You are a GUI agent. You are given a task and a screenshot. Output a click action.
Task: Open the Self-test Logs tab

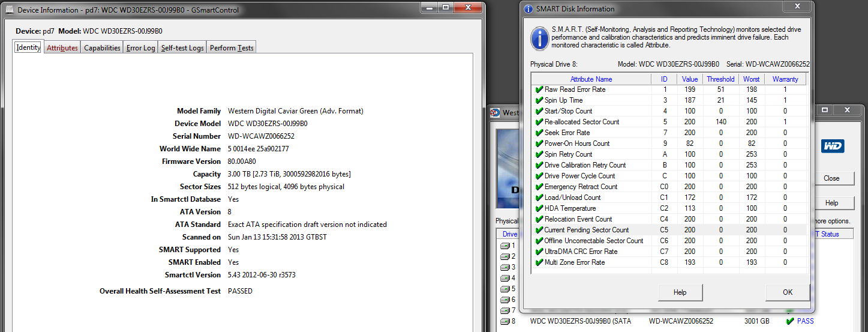click(182, 48)
